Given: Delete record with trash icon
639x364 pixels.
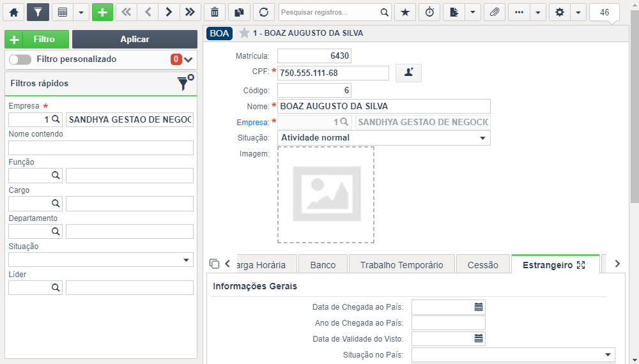Looking at the screenshot, I should pyautogui.click(x=214, y=12).
